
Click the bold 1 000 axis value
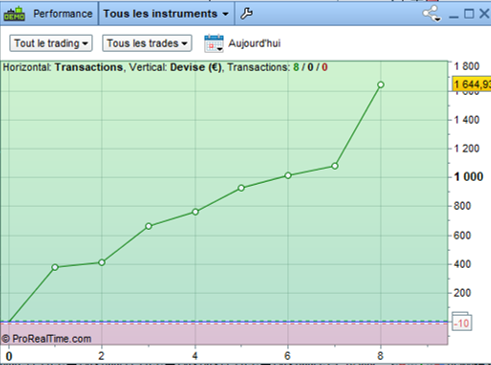[x=469, y=177]
